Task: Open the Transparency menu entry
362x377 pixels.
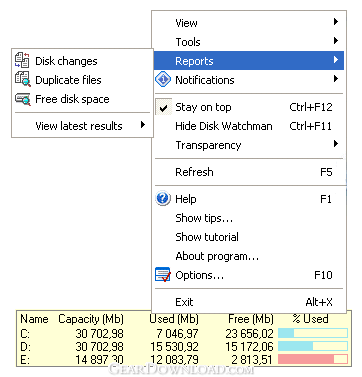Action: pos(249,145)
